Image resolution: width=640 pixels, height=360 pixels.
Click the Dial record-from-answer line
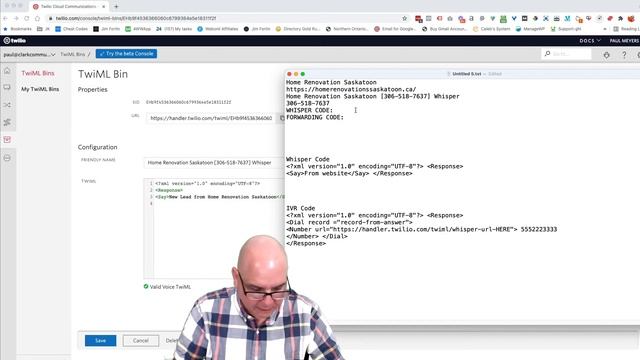[x=349, y=222]
